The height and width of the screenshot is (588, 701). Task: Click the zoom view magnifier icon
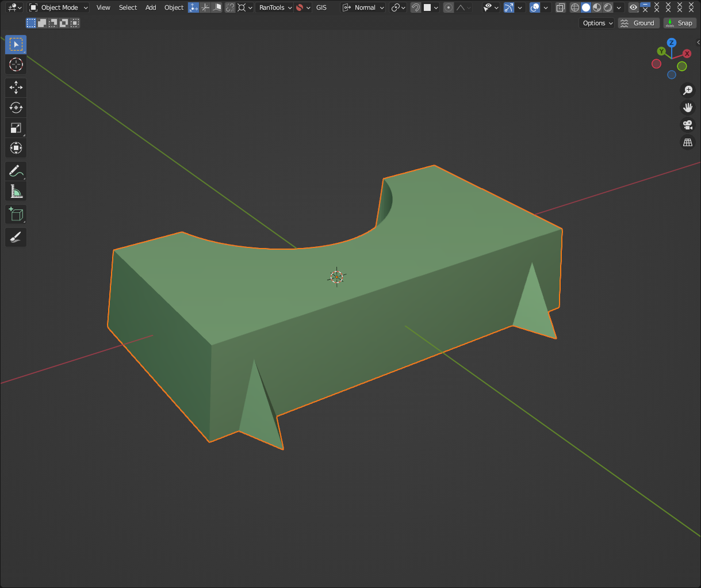coord(687,90)
